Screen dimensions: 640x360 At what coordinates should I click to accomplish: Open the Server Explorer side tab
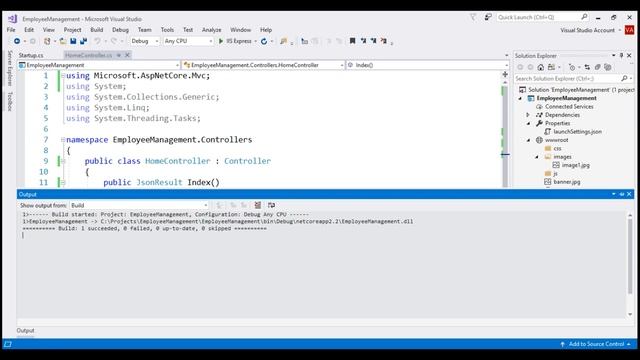(10, 68)
